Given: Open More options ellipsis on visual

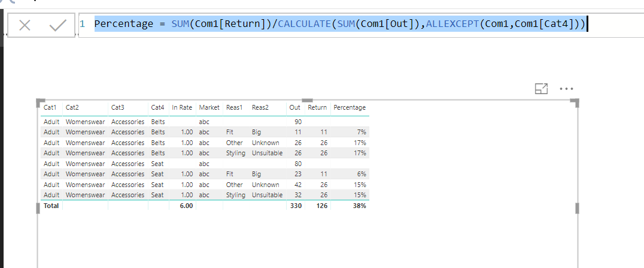Looking at the screenshot, I should tap(566, 89).
